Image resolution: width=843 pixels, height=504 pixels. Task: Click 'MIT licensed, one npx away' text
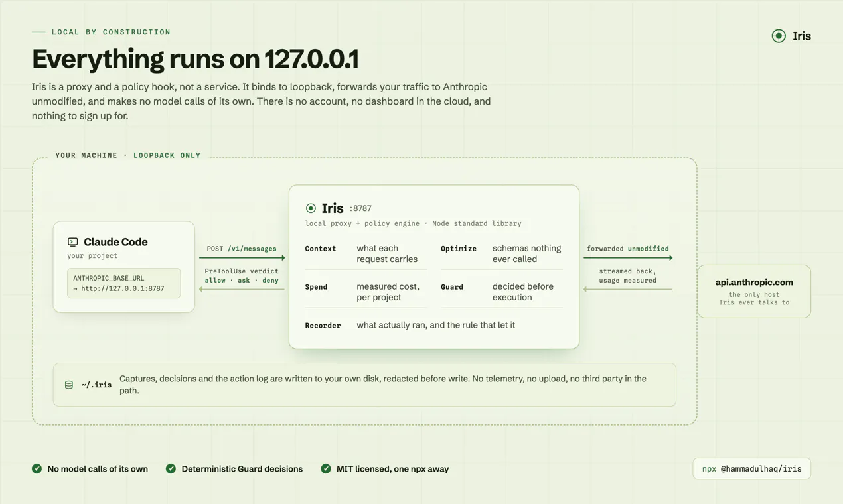point(393,469)
